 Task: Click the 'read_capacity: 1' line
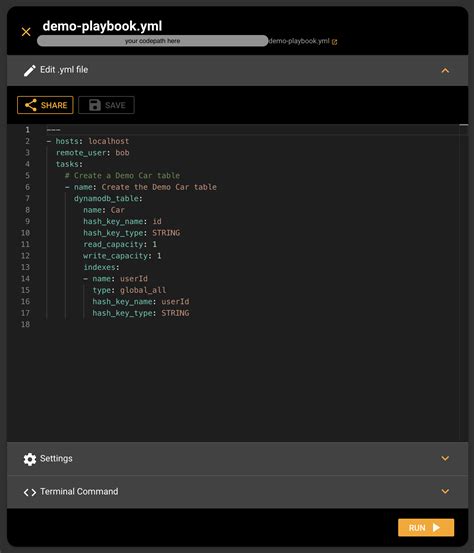(x=120, y=244)
